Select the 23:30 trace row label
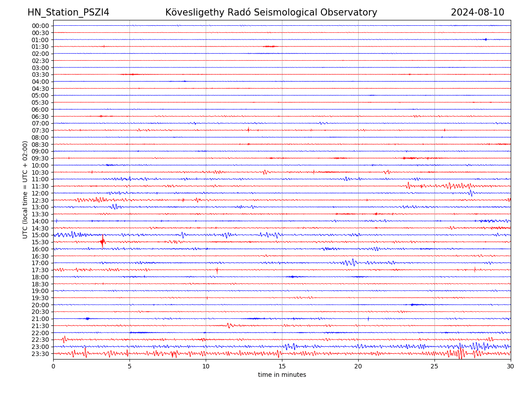Viewport: 532px width, 399px height. pyautogui.click(x=40, y=354)
